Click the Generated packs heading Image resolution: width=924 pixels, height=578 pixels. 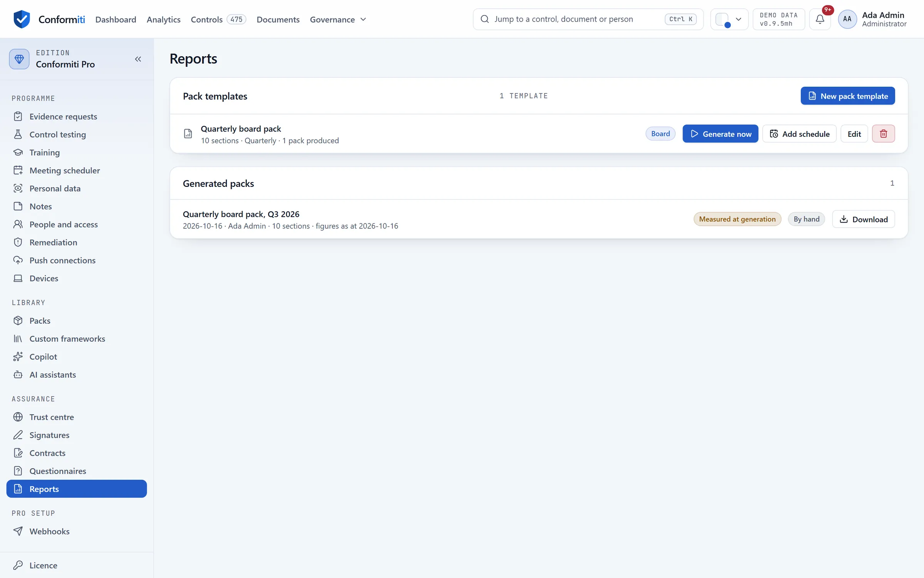click(x=218, y=183)
